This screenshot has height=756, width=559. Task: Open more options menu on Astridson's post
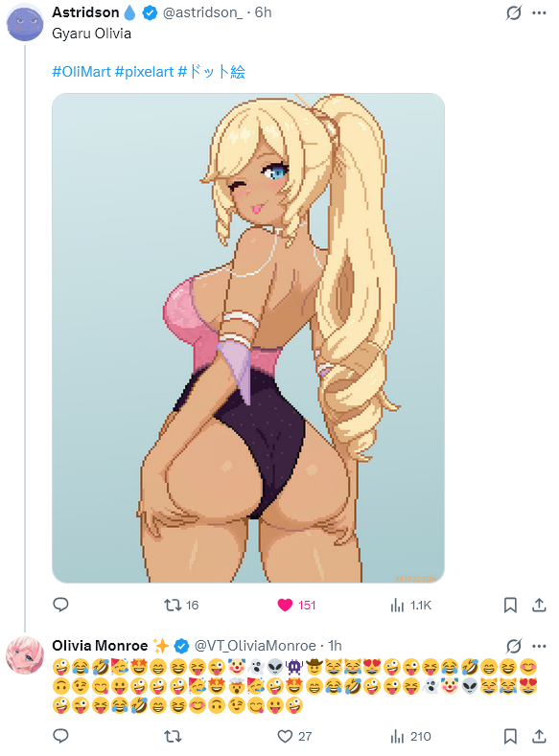539,12
